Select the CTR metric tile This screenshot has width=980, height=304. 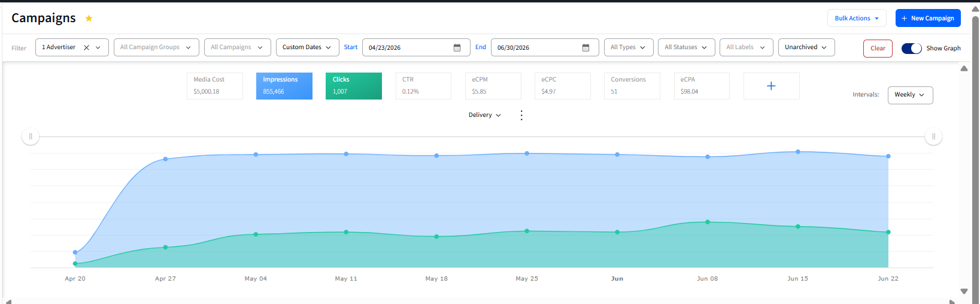click(x=423, y=86)
